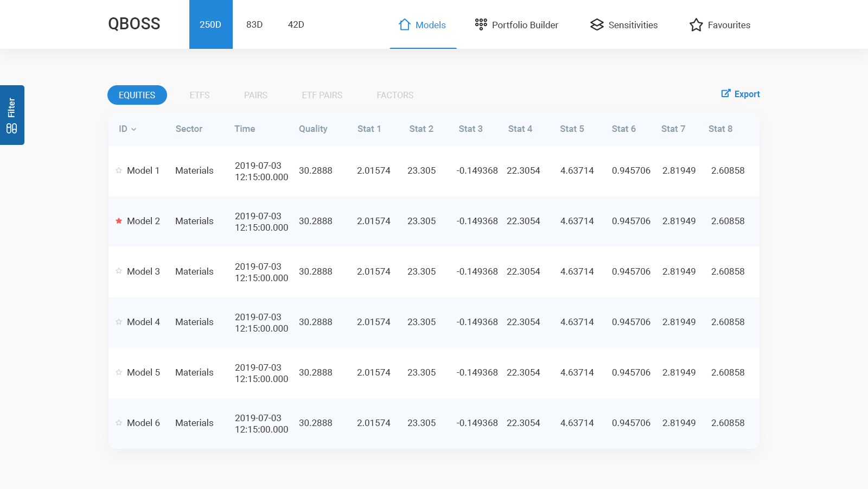The image size is (868, 489).
Task: Star Model 4 as favourite
Action: 119,322
